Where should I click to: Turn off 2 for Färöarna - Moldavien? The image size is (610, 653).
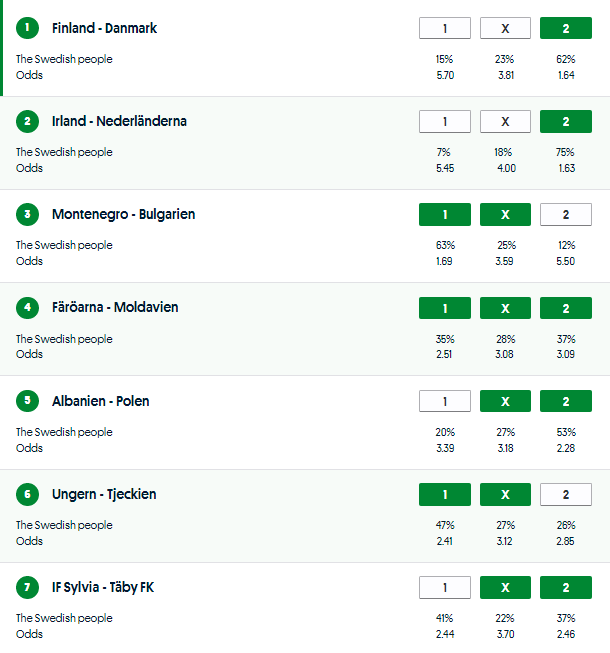point(565,307)
